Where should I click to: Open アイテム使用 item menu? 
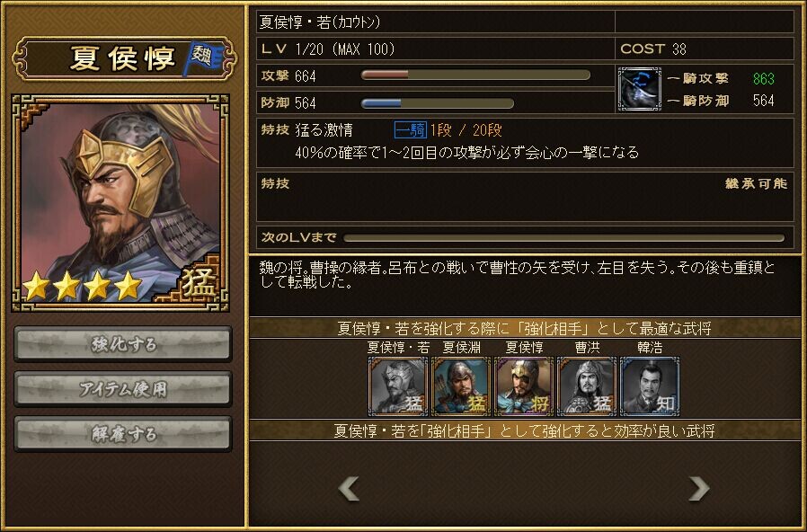point(123,389)
